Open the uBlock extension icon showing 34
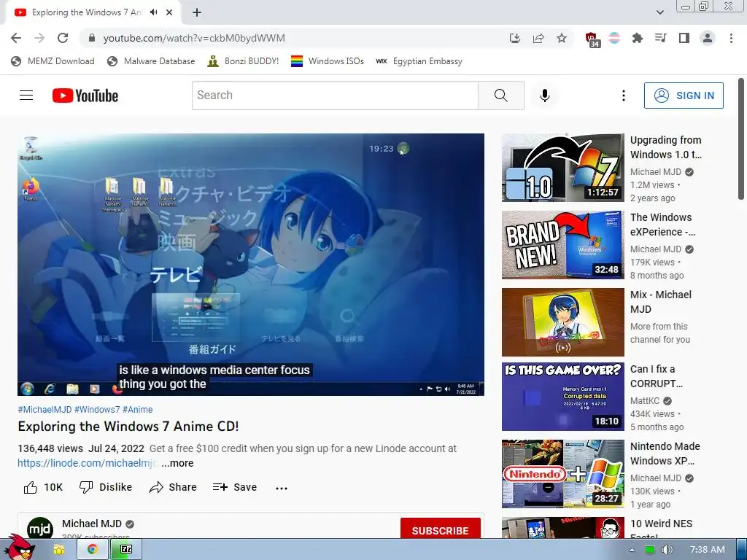The height and width of the screenshot is (560, 747). 592,39
